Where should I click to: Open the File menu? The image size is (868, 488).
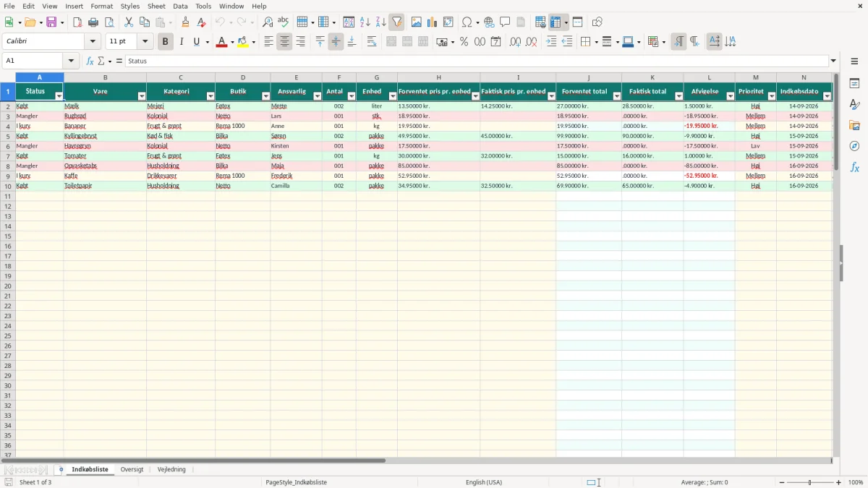click(x=9, y=6)
